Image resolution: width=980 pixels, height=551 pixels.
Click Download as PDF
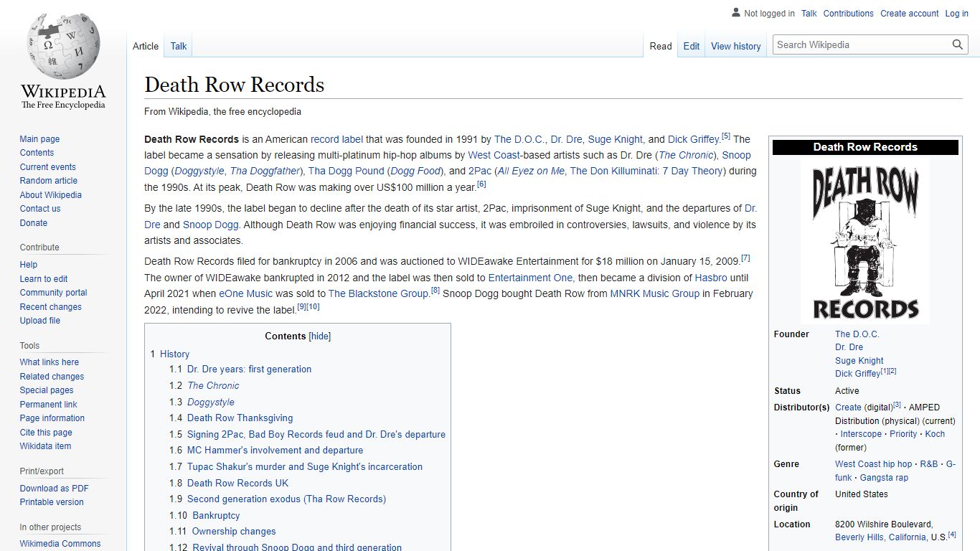(x=54, y=489)
